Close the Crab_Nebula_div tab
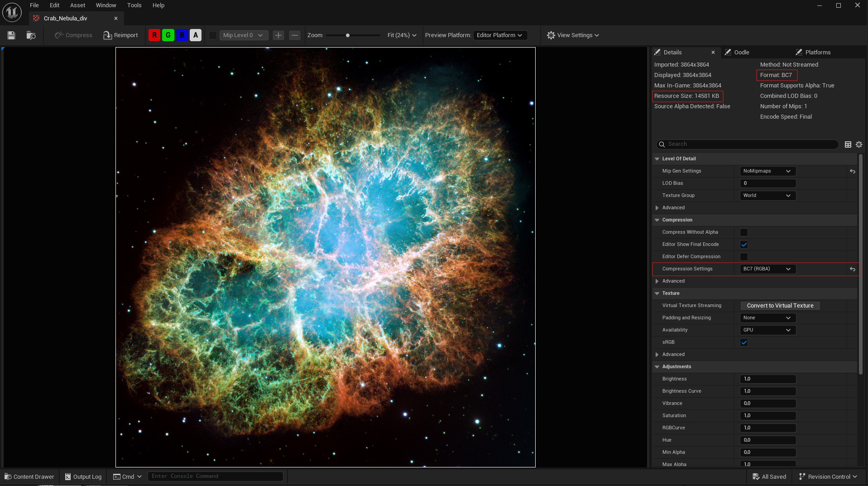This screenshot has width=868, height=486. [116, 19]
